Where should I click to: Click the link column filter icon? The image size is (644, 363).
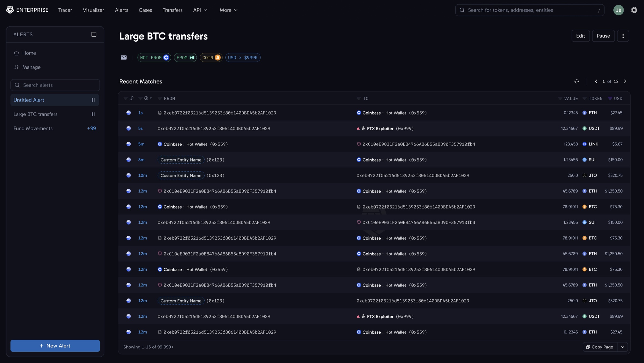pos(126,98)
